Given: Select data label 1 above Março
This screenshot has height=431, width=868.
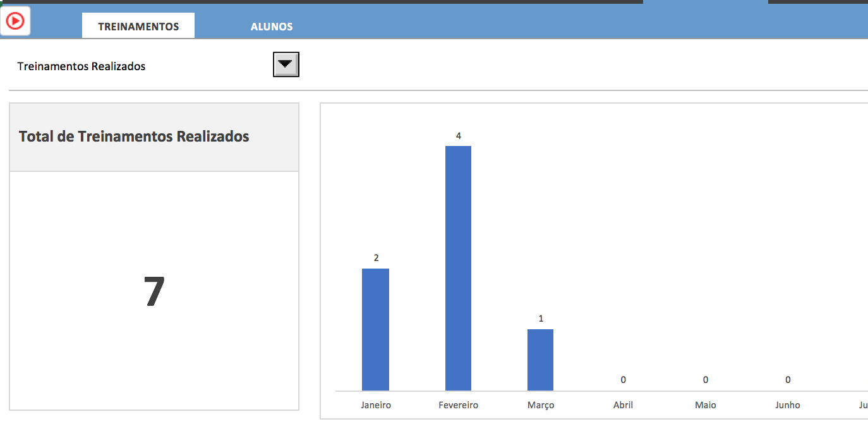Looking at the screenshot, I should 541,319.
